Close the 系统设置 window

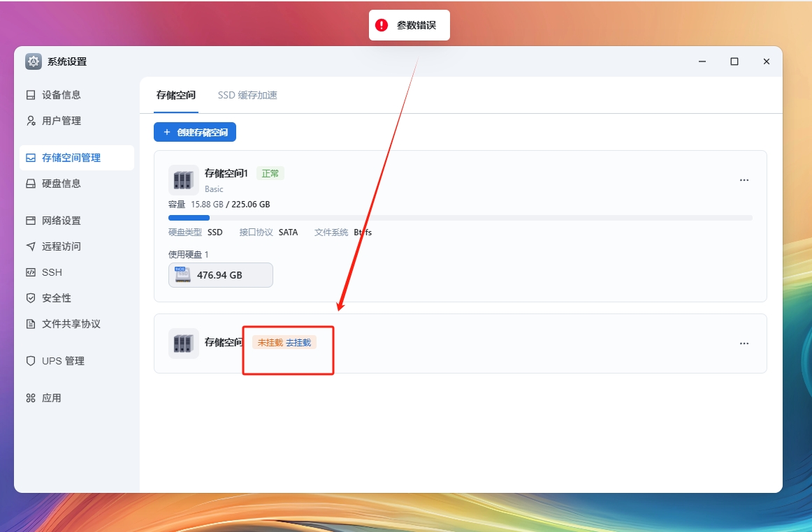click(767, 61)
